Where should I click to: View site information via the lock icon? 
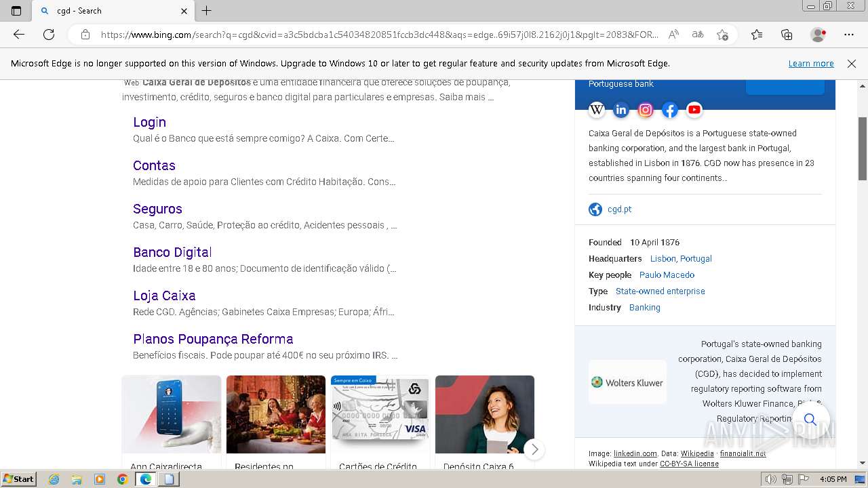[x=85, y=35]
